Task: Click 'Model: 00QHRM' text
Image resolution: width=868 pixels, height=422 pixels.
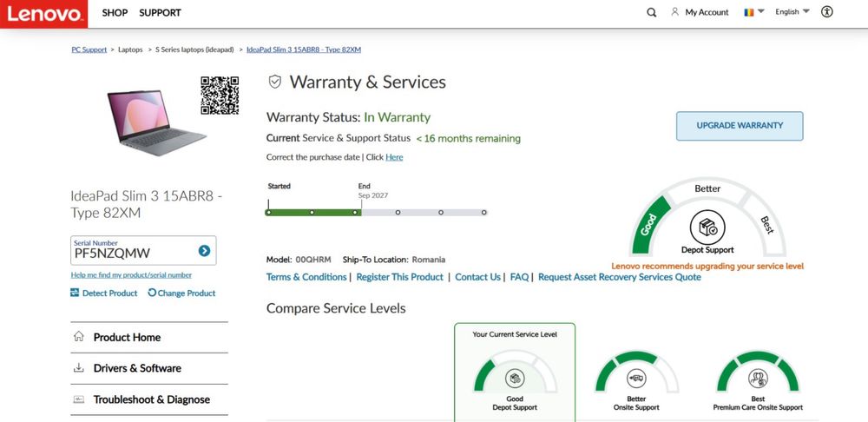Action: [299, 259]
